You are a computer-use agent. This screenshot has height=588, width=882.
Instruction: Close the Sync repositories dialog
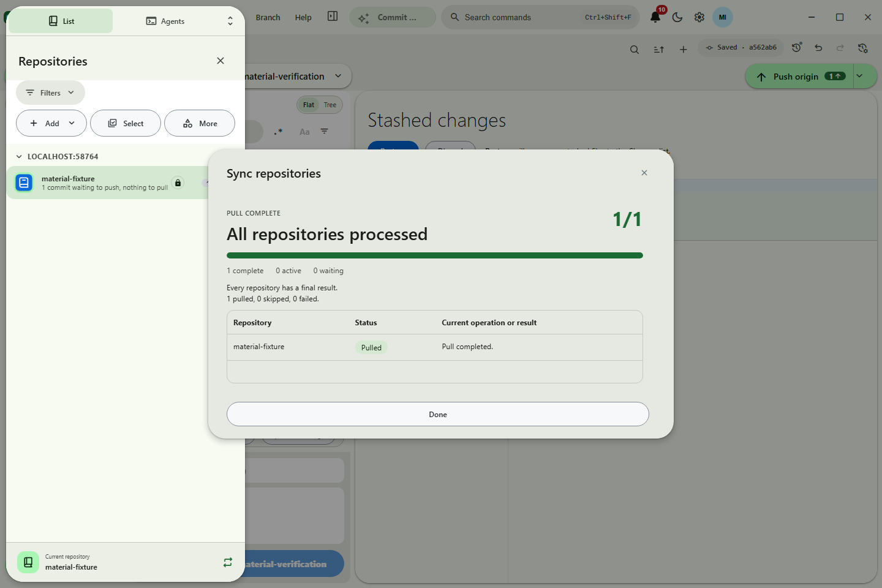644,173
